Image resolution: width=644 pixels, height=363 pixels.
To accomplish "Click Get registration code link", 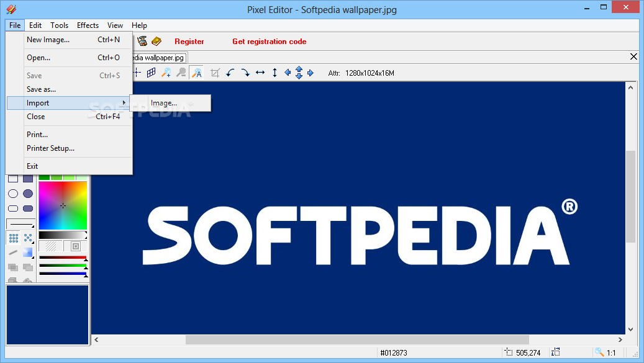I will [x=269, y=42].
